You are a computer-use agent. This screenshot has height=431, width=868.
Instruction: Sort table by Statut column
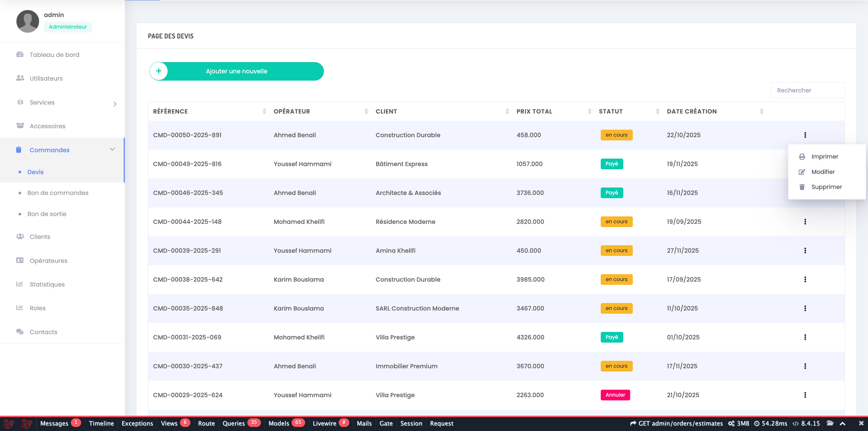pyautogui.click(x=628, y=111)
